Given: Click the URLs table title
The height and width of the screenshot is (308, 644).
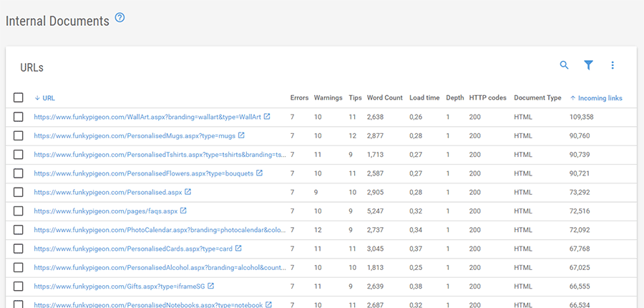Looking at the screenshot, I should click(x=31, y=68).
